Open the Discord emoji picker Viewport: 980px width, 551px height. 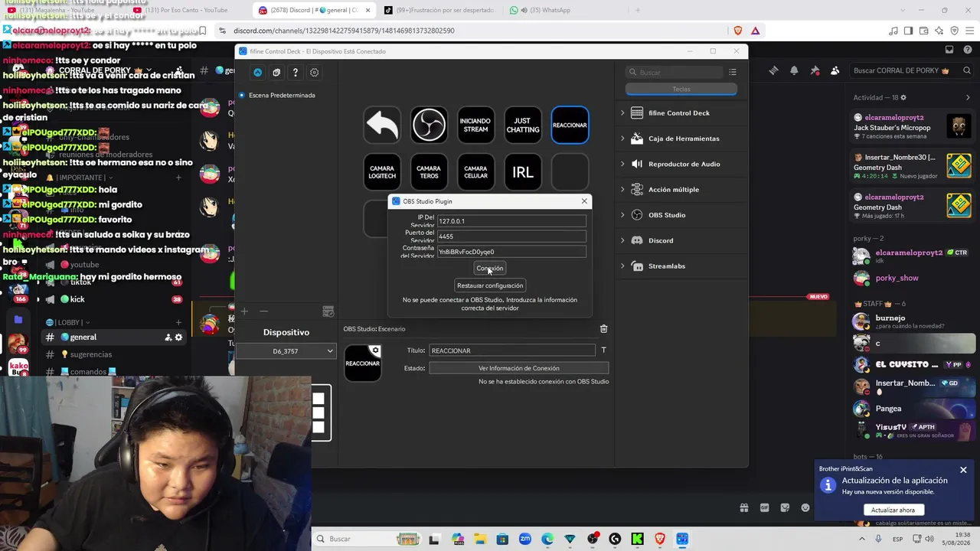(x=805, y=507)
